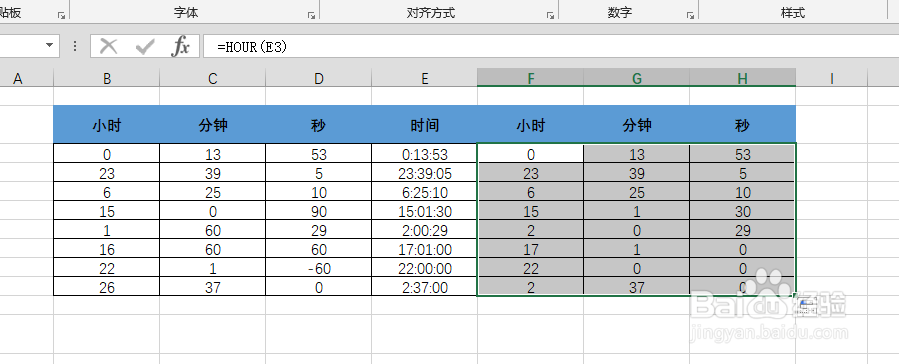The height and width of the screenshot is (364, 899).
Task: Click time cell 23:39:05
Action: point(425,173)
